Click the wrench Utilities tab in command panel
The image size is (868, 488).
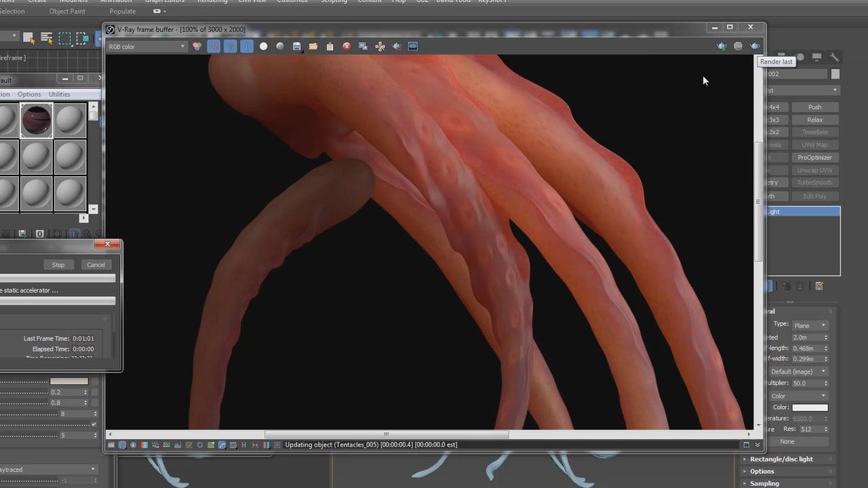coord(834,57)
